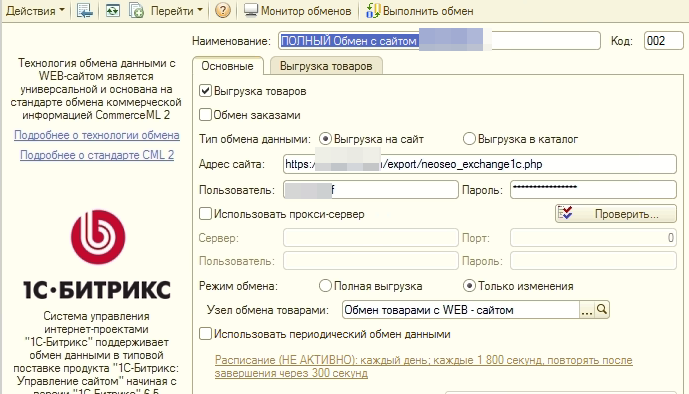Screen dimensions: 689x394
Task: Open Подробнее о технологии обмена link
Action: coord(97,135)
